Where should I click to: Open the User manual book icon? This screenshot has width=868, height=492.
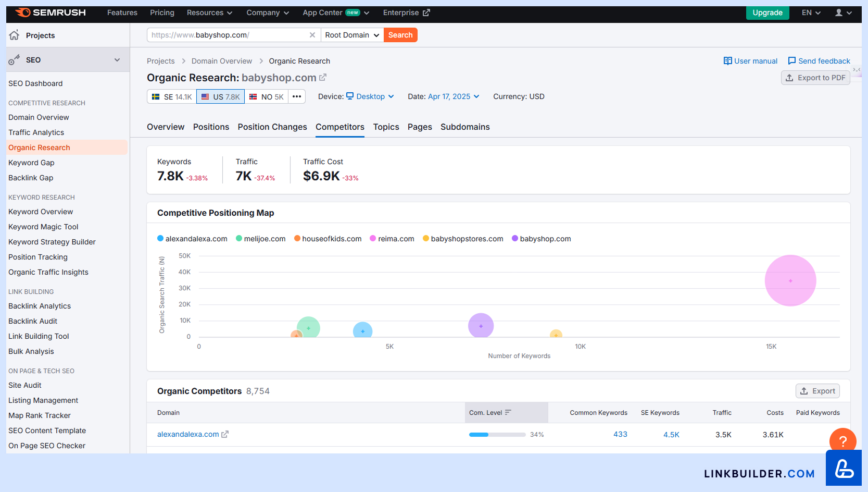728,61
